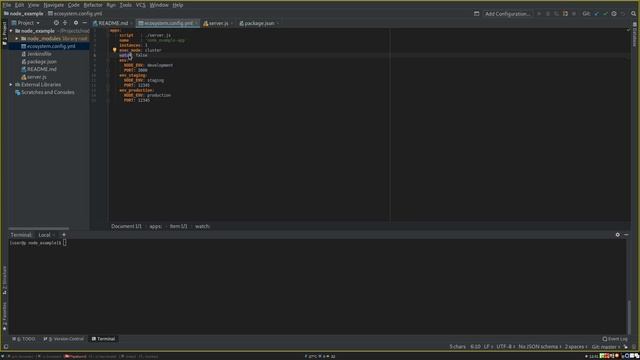The width and height of the screenshot is (640, 360).
Task: Open the Edit menu
Action: 19,5
